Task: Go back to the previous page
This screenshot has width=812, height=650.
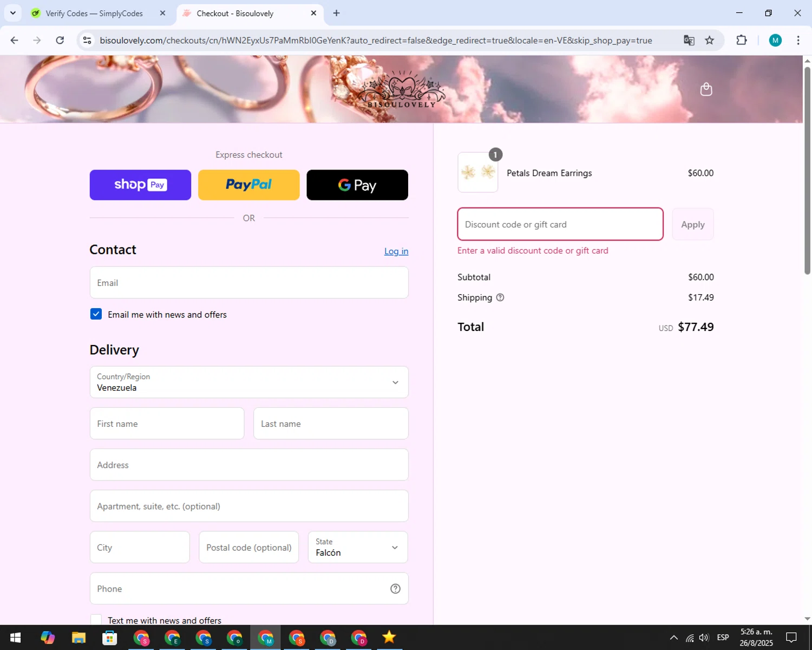Action: pos(15,40)
